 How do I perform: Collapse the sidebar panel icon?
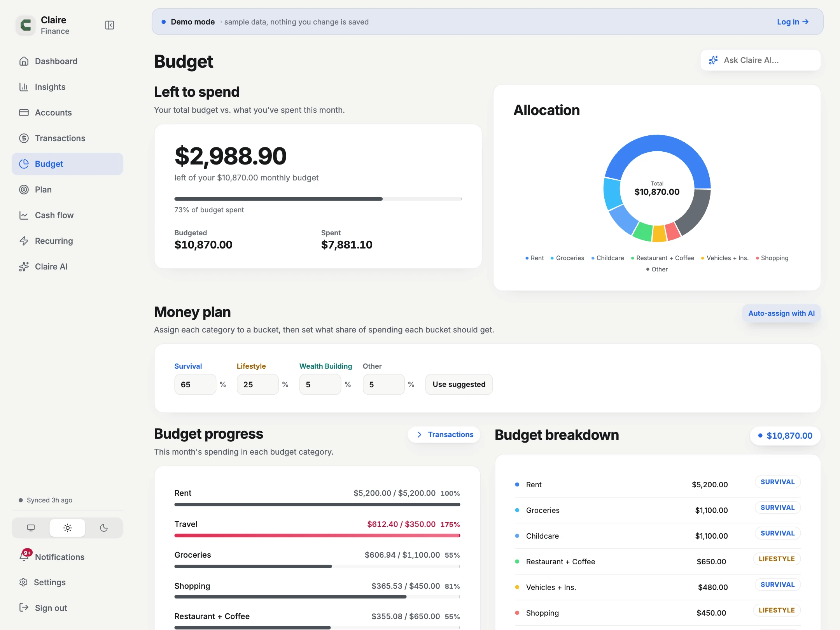[110, 25]
